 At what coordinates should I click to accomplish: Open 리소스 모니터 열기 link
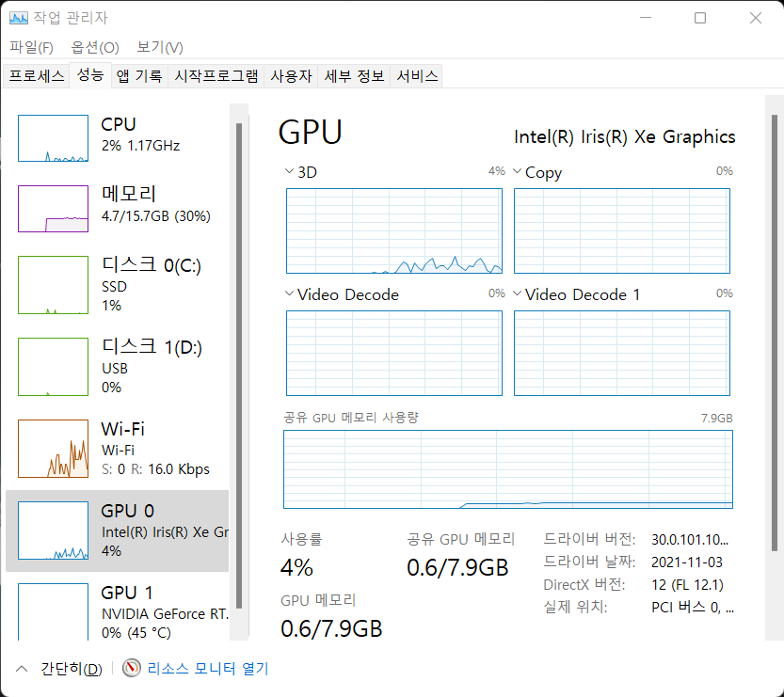(x=207, y=668)
